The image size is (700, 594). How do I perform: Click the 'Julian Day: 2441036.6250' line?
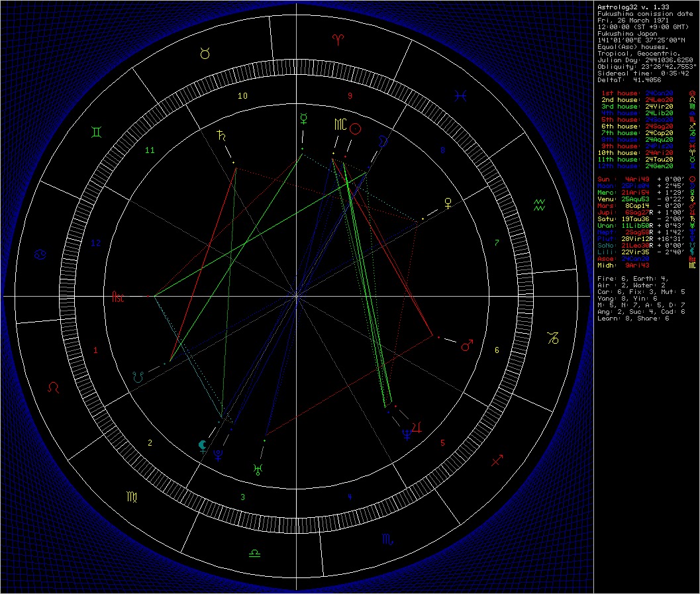tap(645, 60)
